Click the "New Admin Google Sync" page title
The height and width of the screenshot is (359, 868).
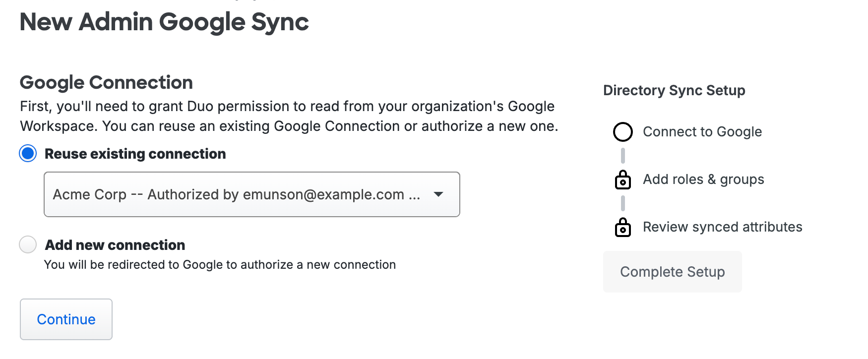tap(164, 22)
